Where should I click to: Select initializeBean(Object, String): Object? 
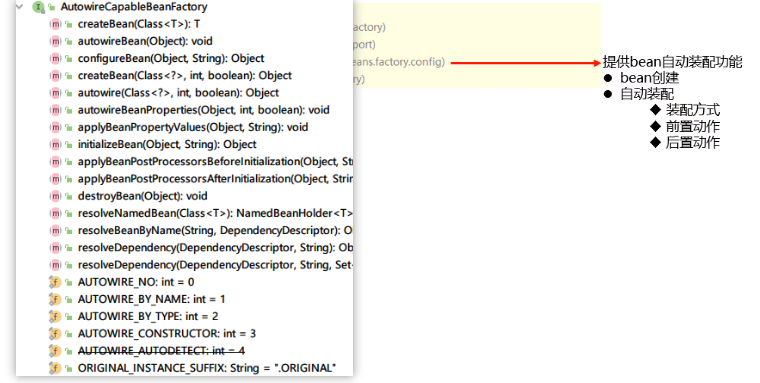(167, 144)
